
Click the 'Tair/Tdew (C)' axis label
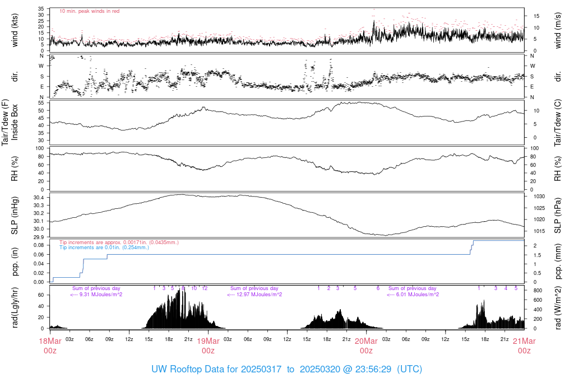click(558, 123)
